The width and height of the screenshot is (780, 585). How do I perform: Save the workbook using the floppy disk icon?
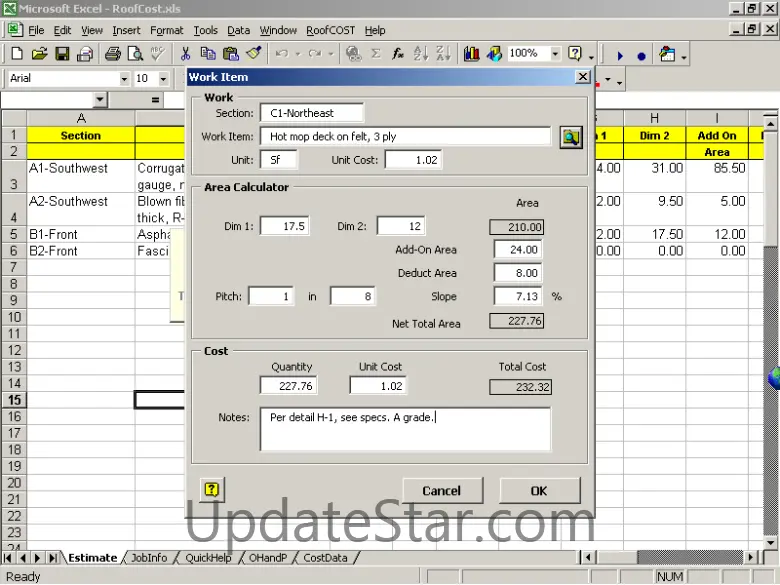coord(62,54)
